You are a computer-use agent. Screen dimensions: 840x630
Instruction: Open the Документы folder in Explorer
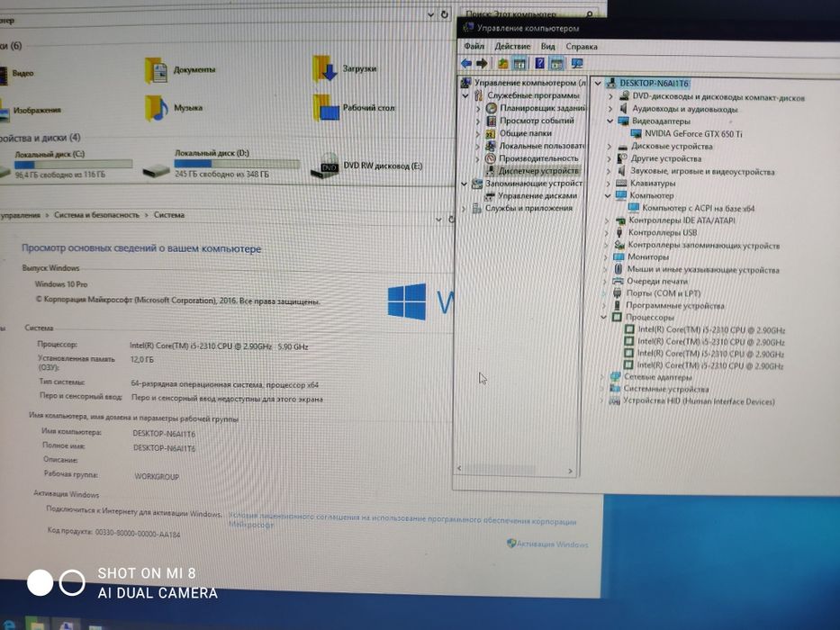180,70
